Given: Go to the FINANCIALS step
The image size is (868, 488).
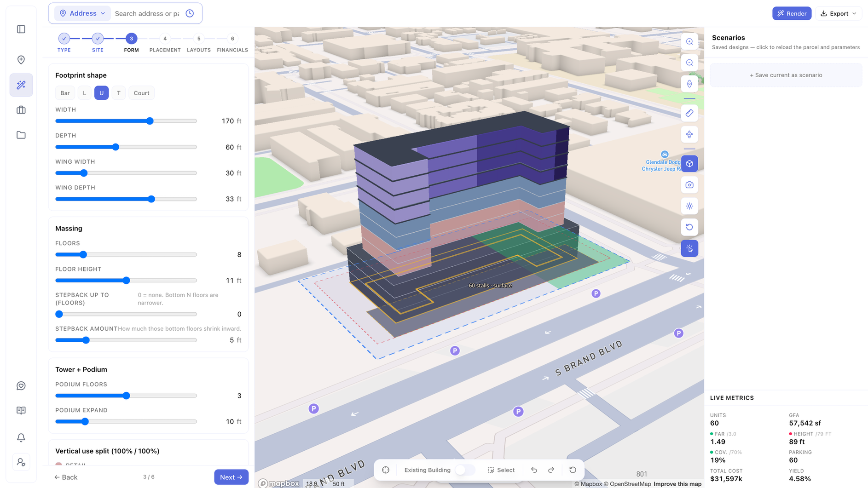Looking at the screenshot, I should (x=232, y=43).
